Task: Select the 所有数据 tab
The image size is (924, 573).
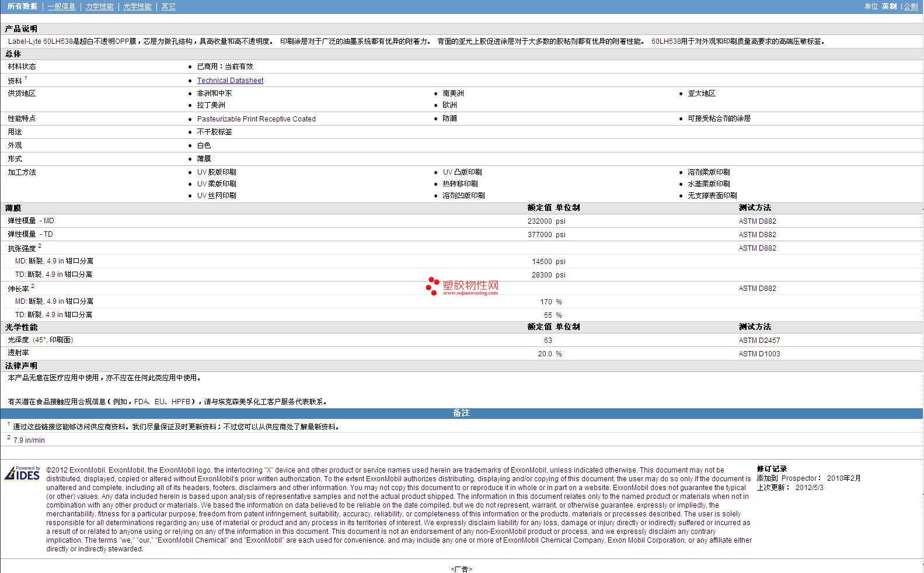Action: click(x=22, y=6)
